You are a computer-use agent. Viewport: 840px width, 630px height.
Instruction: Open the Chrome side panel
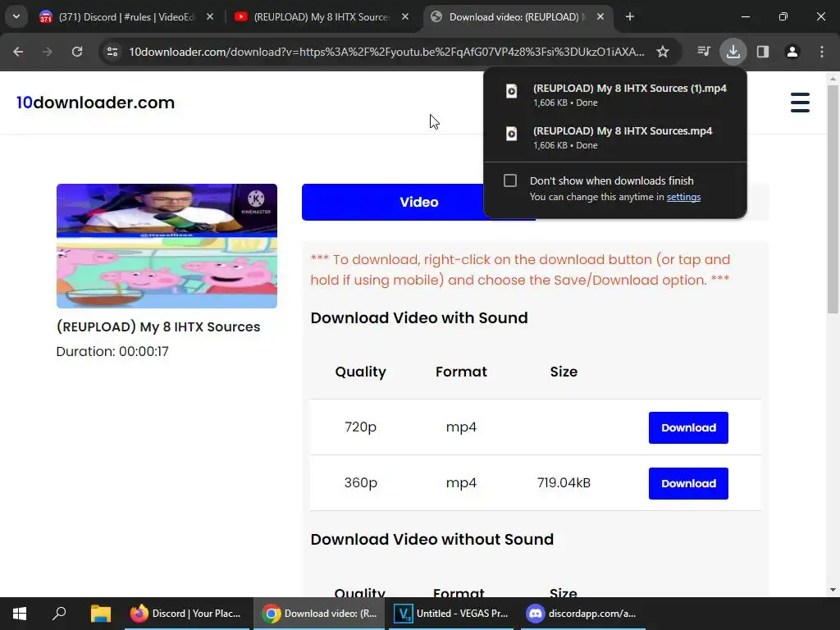coord(763,52)
